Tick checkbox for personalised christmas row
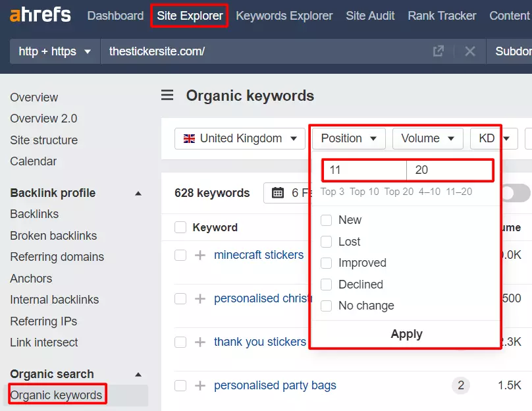 pyautogui.click(x=180, y=298)
